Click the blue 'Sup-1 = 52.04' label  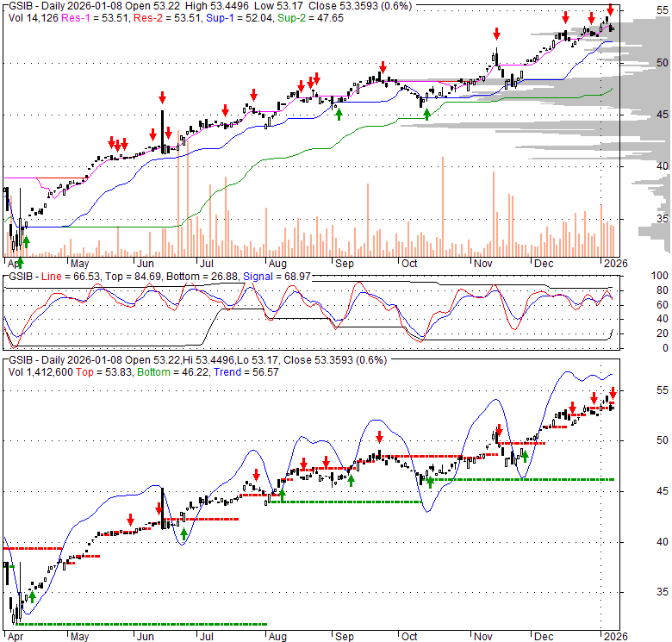(x=240, y=18)
